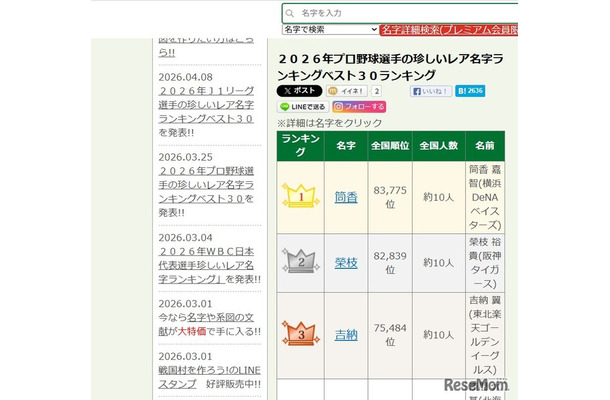Click the Hatena B! 2636 bookmark button
The height and width of the screenshot is (400, 610).
(470, 91)
